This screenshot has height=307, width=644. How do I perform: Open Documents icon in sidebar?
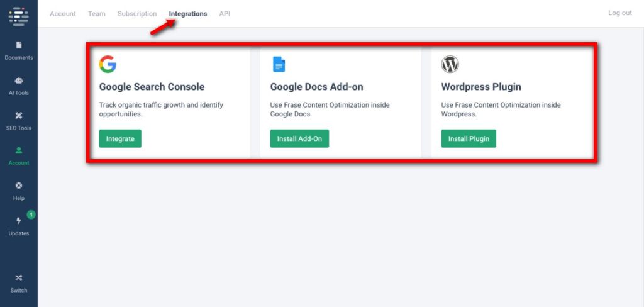click(19, 45)
